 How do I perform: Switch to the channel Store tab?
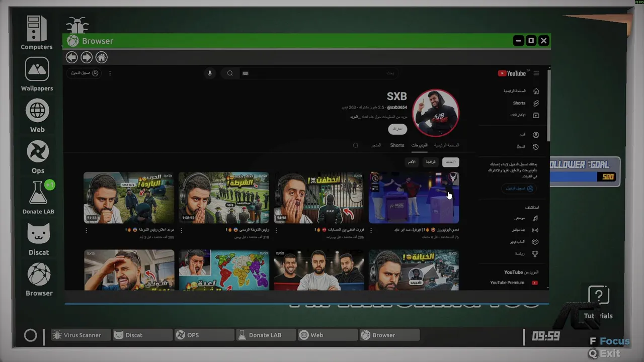pyautogui.click(x=376, y=145)
